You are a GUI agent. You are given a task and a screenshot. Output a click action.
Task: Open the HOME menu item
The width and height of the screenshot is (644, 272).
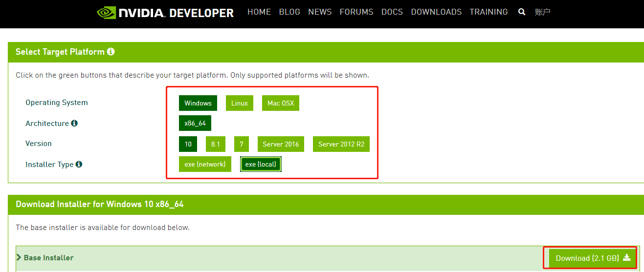click(259, 12)
